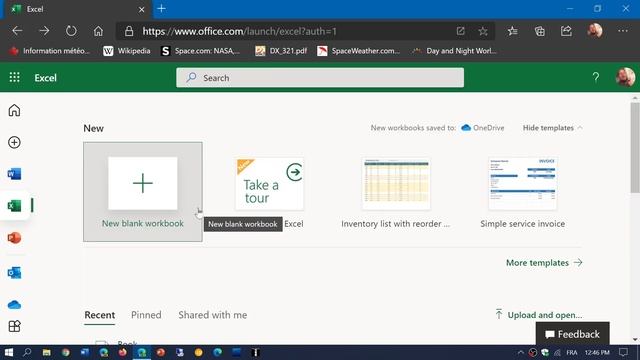Open the Simple service invoice template
Image resolution: width=640 pixels, height=360 pixels.
point(522,192)
